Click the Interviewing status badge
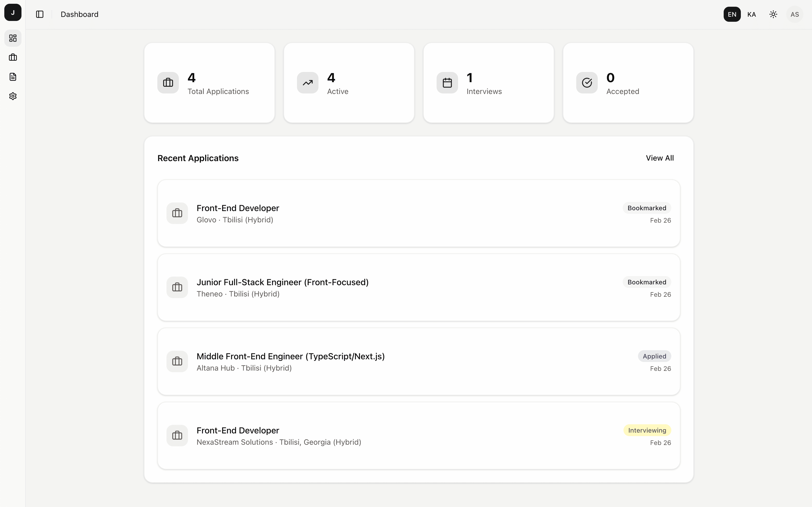Screen dimensions: 812x507 pos(647,430)
